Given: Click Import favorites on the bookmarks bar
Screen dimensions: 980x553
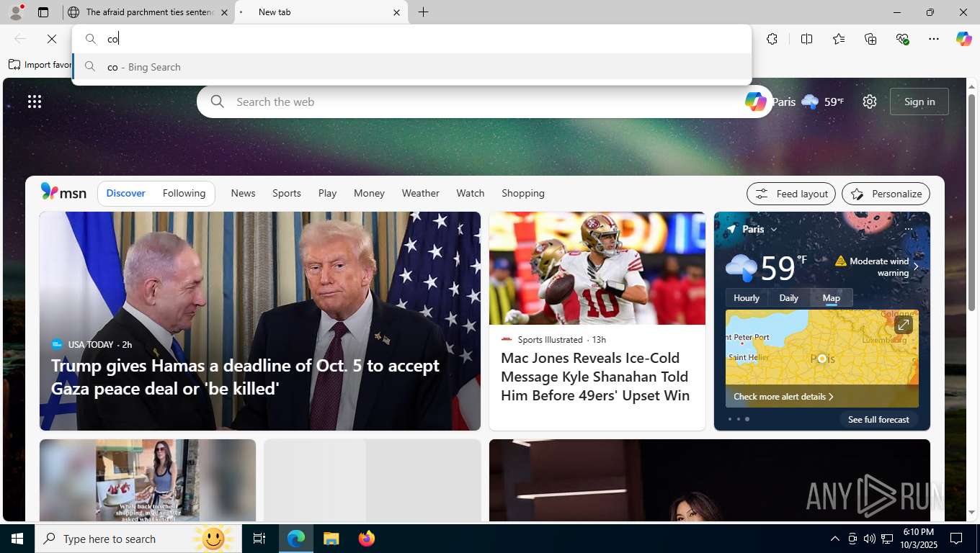Looking at the screenshot, I should pos(40,65).
